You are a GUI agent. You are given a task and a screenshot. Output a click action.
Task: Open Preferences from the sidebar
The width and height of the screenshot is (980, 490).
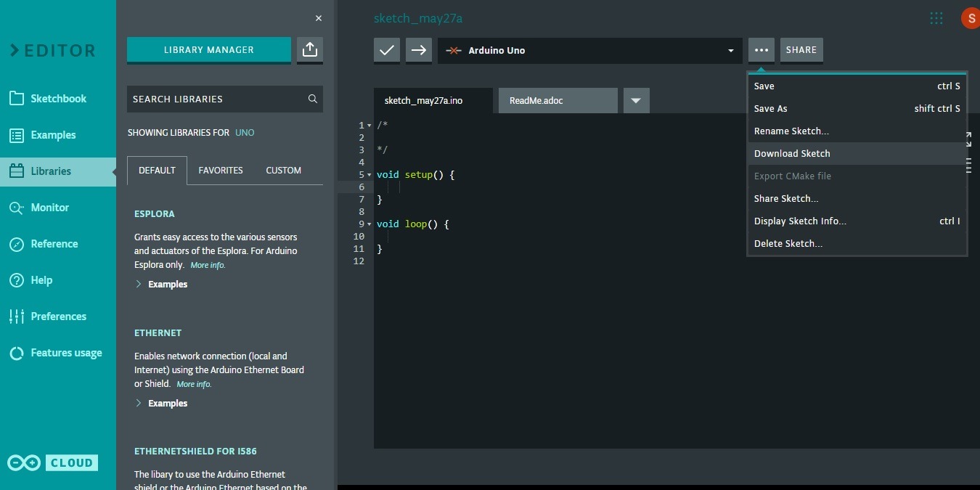pyautogui.click(x=60, y=316)
